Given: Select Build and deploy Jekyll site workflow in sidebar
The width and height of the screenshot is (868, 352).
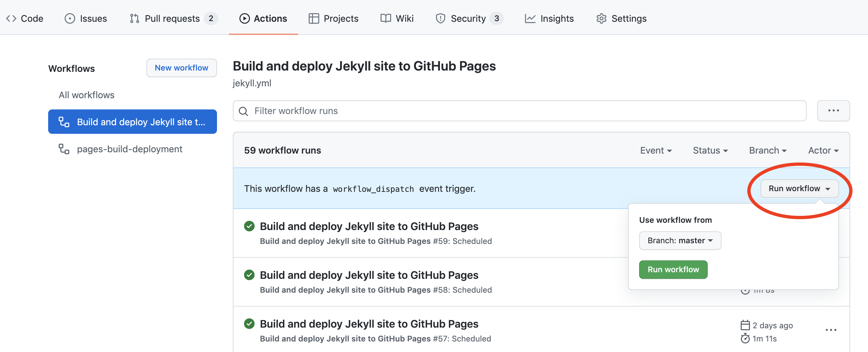Looking at the screenshot, I should point(133,122).
